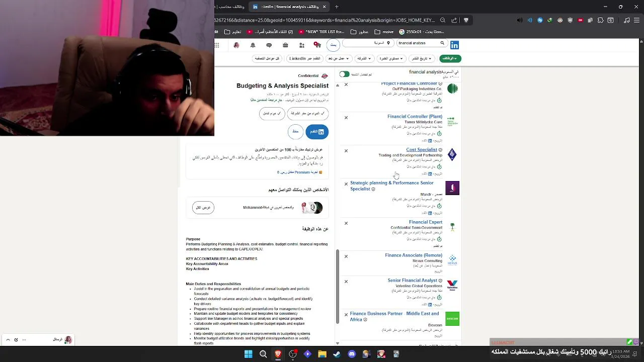Dismiss the Financial Expert job card
Image resolution: width=644 pixels, height=362 pixels.
(x=346, y=223)
